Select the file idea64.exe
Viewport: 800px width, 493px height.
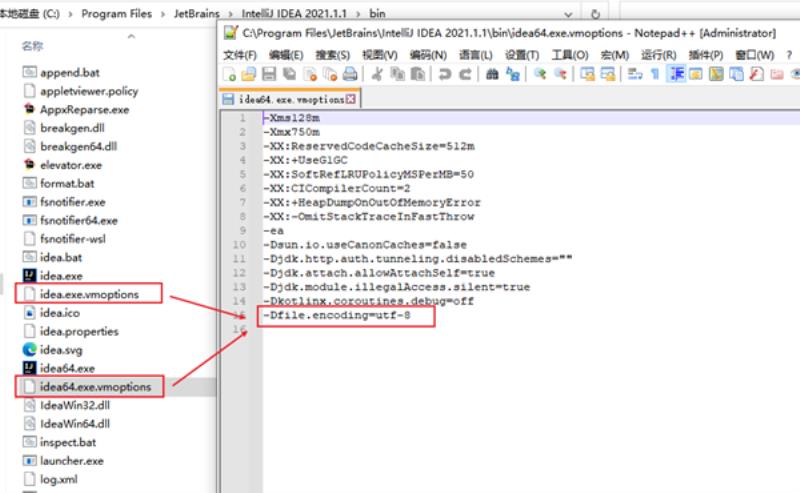67,368
